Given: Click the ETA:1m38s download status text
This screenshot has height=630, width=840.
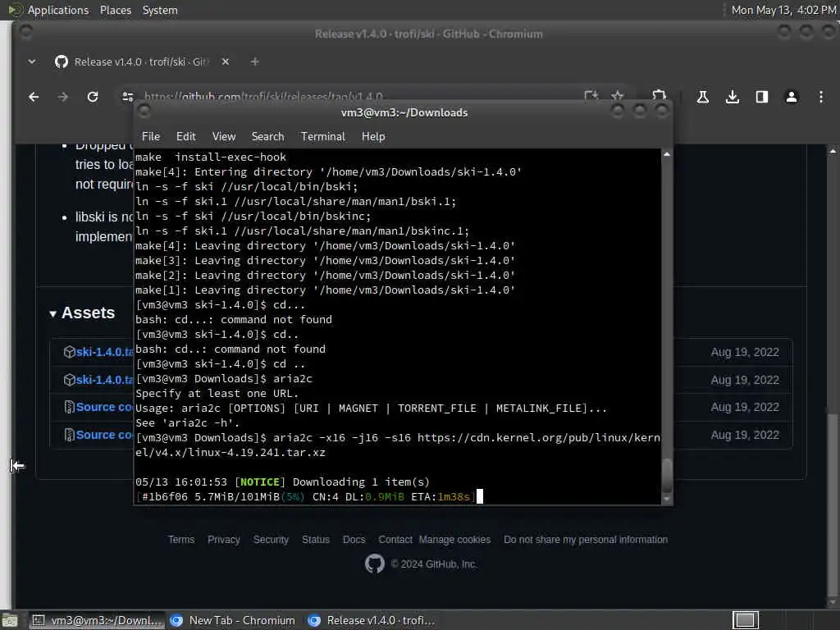Looking at the screenshot, I should (x=441, y=496).
